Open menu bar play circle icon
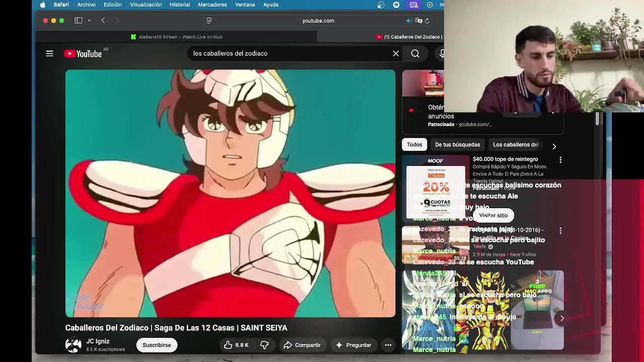Screen dimensions: 644x362 [430, 5]
